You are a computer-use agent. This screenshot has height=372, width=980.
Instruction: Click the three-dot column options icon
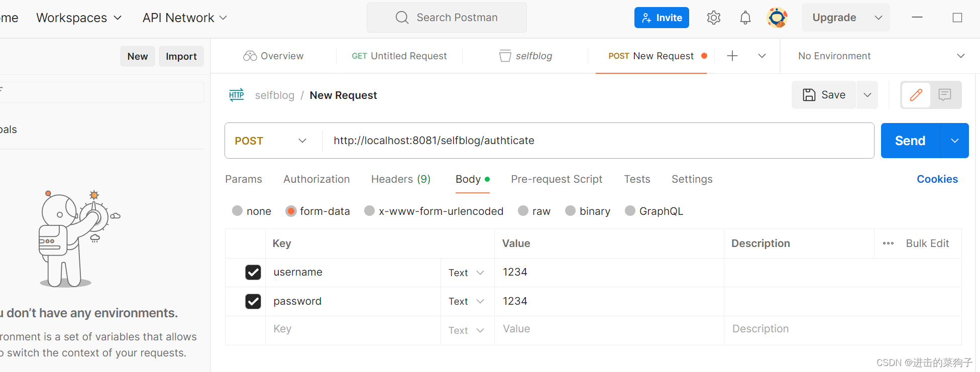point(888,243)
